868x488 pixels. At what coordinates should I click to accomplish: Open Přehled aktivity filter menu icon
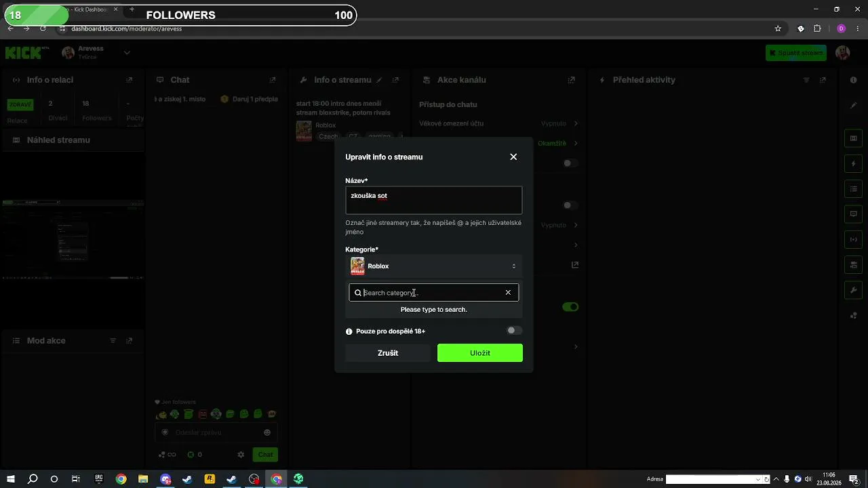[x=806, y=80]
